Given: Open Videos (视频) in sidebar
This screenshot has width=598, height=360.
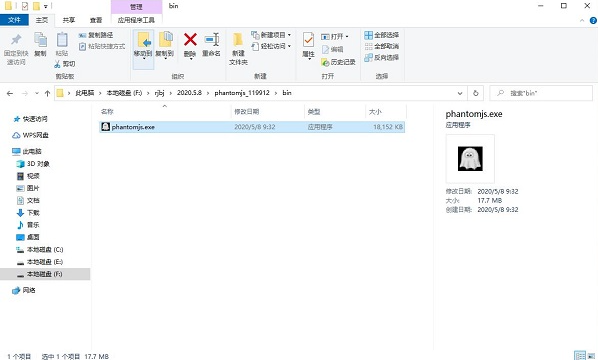Looking at the screenshot, I should pos(28,176).
